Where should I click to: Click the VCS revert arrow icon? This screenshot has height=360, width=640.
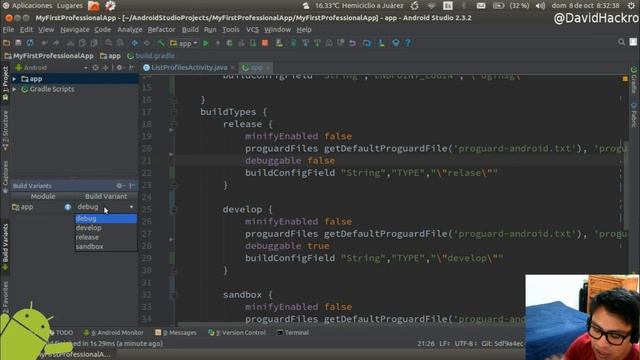click(352, 43)
